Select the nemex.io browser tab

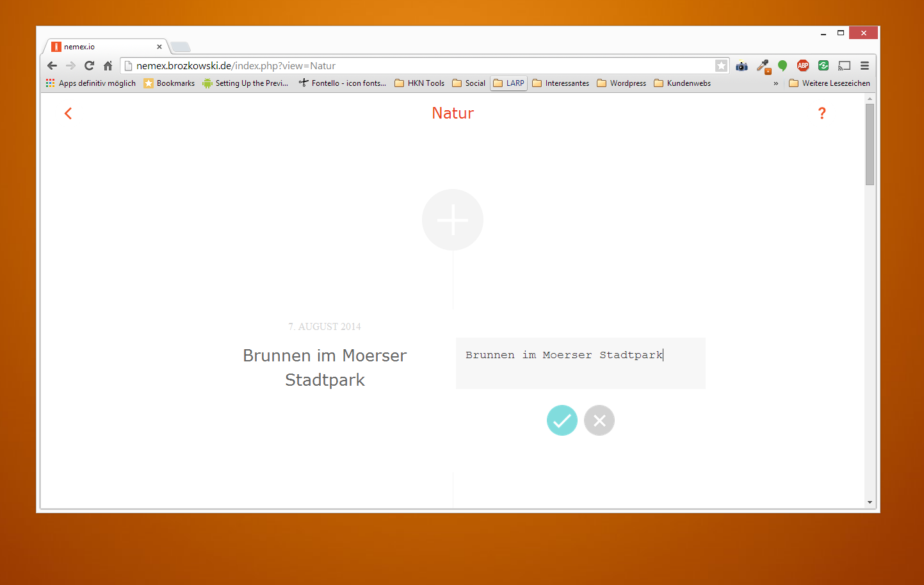pos(106,47)
